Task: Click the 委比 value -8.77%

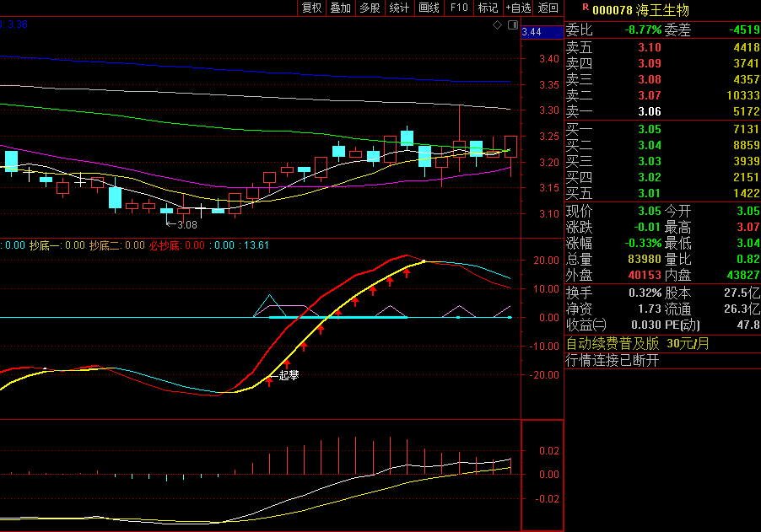Action: coord(643,30)
